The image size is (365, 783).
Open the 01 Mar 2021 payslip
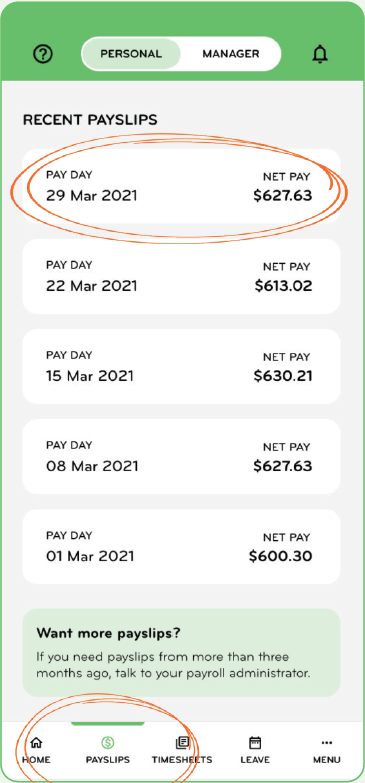click(181, 546)
